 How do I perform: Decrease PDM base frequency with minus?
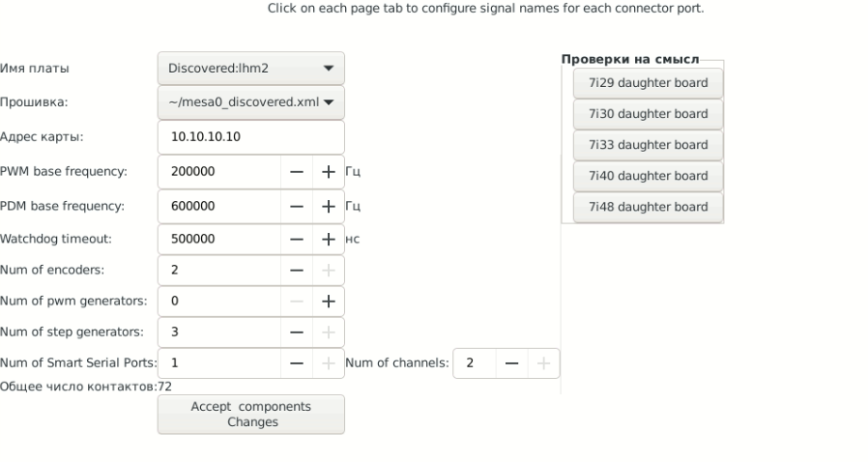point(297,207)
